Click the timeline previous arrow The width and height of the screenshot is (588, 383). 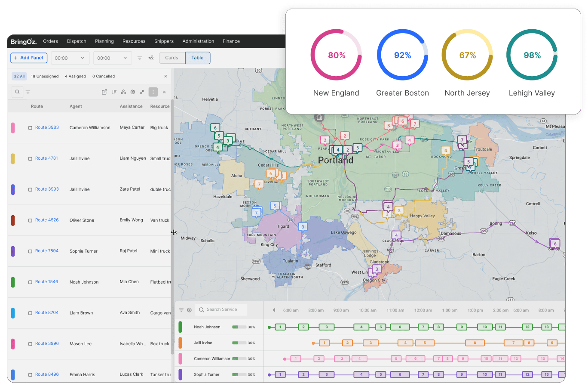coord(274,310)
